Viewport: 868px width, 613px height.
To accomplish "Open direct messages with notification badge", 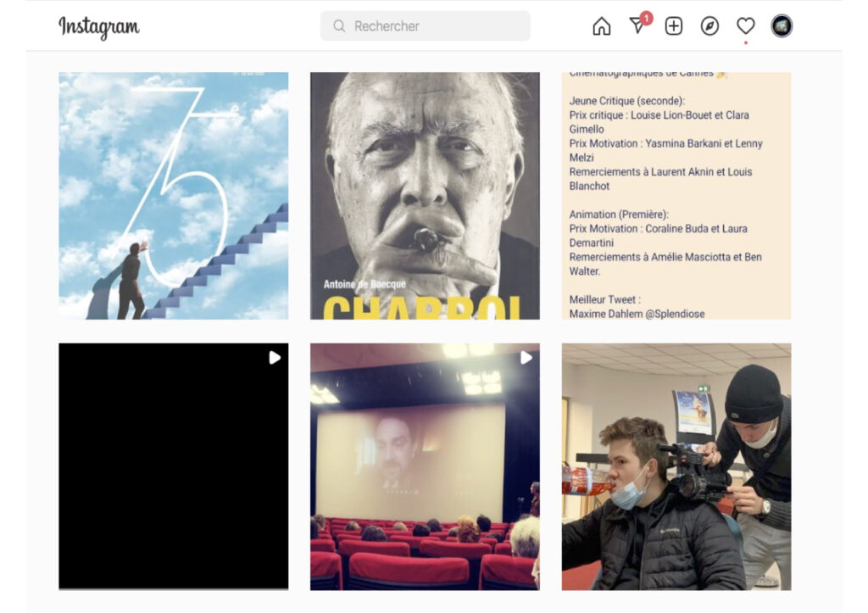I will tap(637, 26).
